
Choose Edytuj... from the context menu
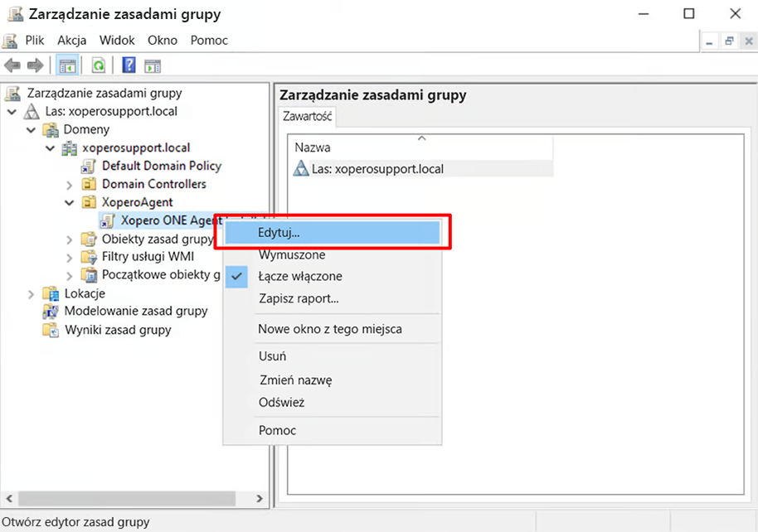[279, 234]
